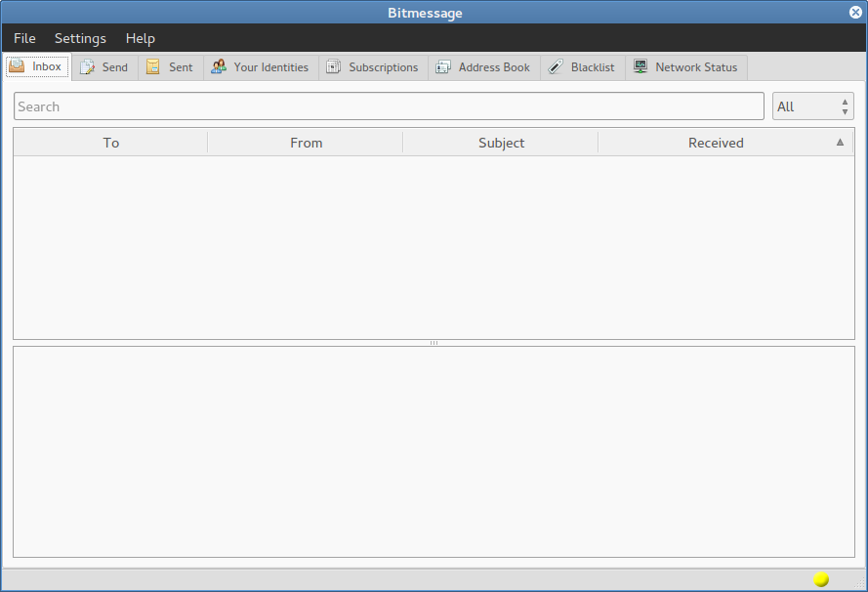Viewport: 868px width, 592px height.
Task: Show the Blacklist tab
Action: [582, 67]
